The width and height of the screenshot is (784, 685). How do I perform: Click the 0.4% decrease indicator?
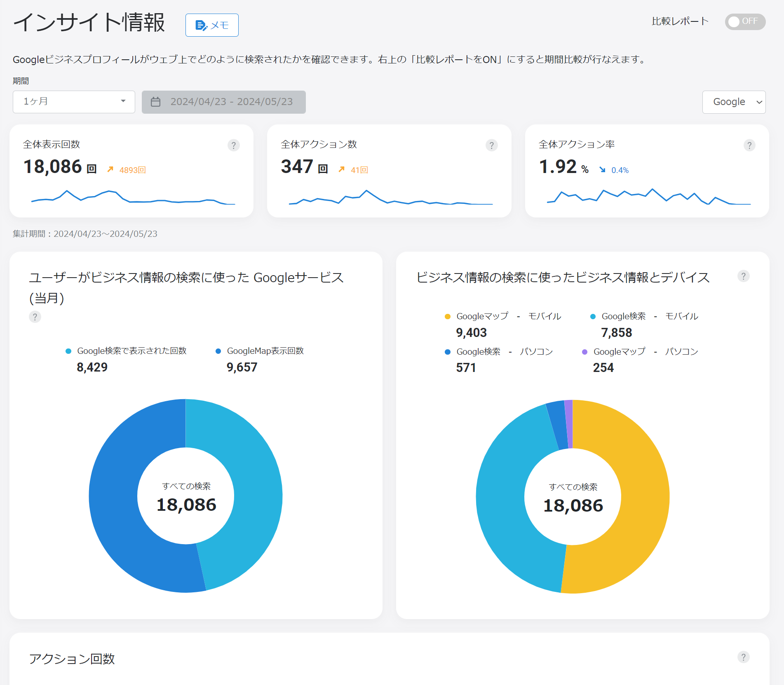tap(614, 170)
